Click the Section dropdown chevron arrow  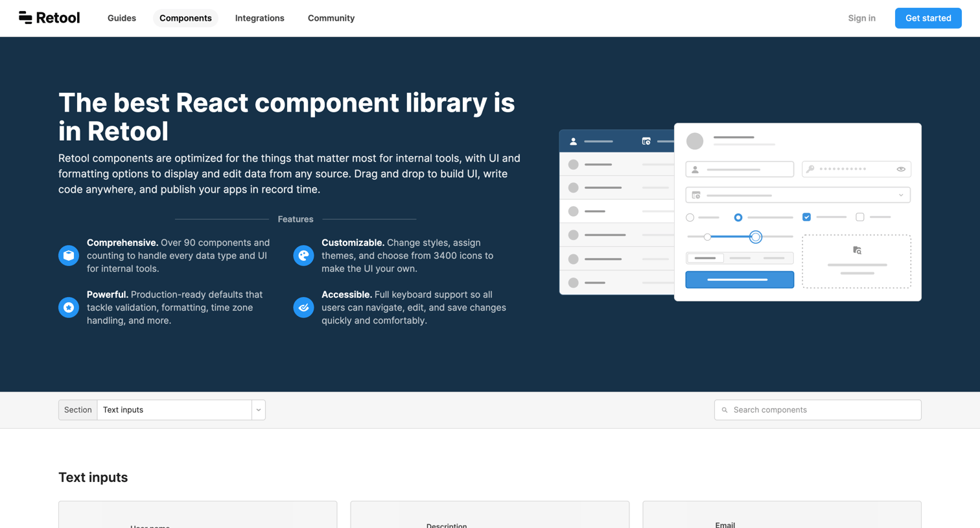pos(259,410)
